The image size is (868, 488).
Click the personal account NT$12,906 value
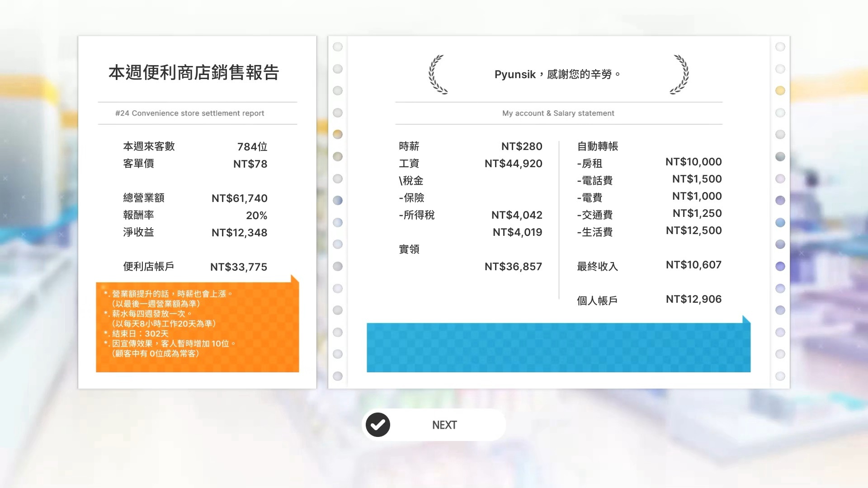(693, 299)
